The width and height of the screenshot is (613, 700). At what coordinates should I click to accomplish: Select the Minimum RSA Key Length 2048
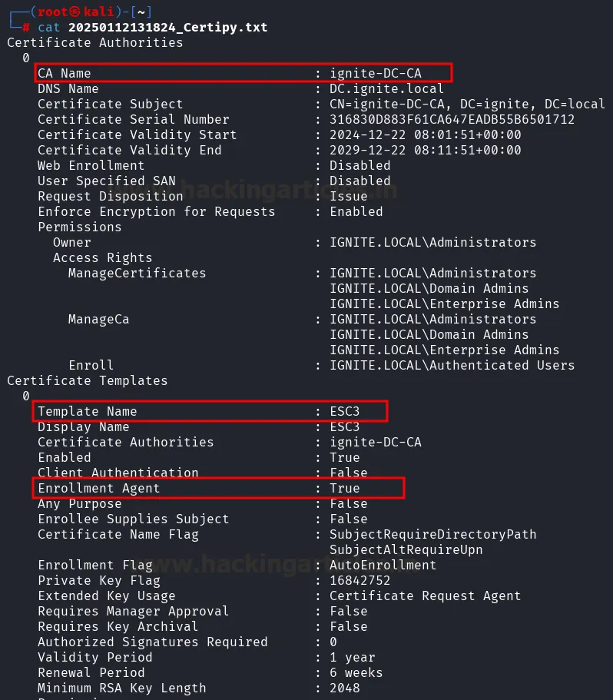point(344,688)
